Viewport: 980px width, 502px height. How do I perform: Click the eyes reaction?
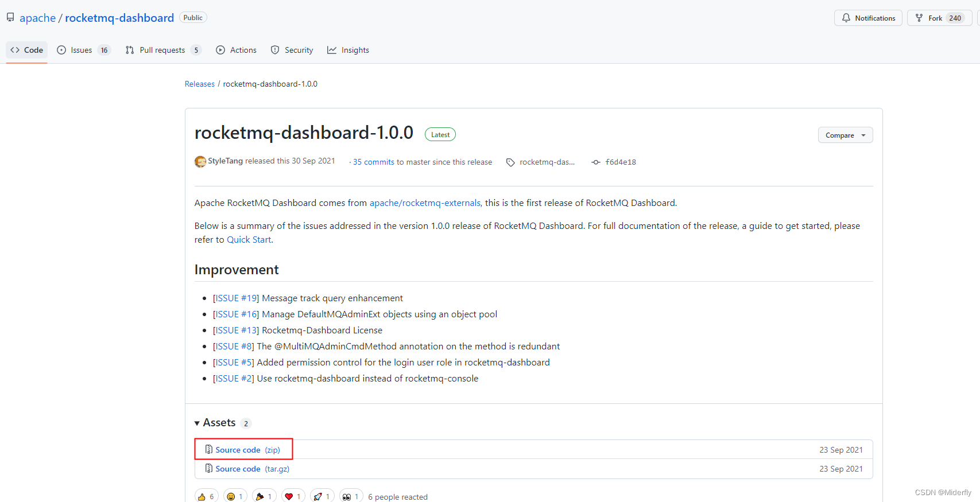[x=351, y=496]
